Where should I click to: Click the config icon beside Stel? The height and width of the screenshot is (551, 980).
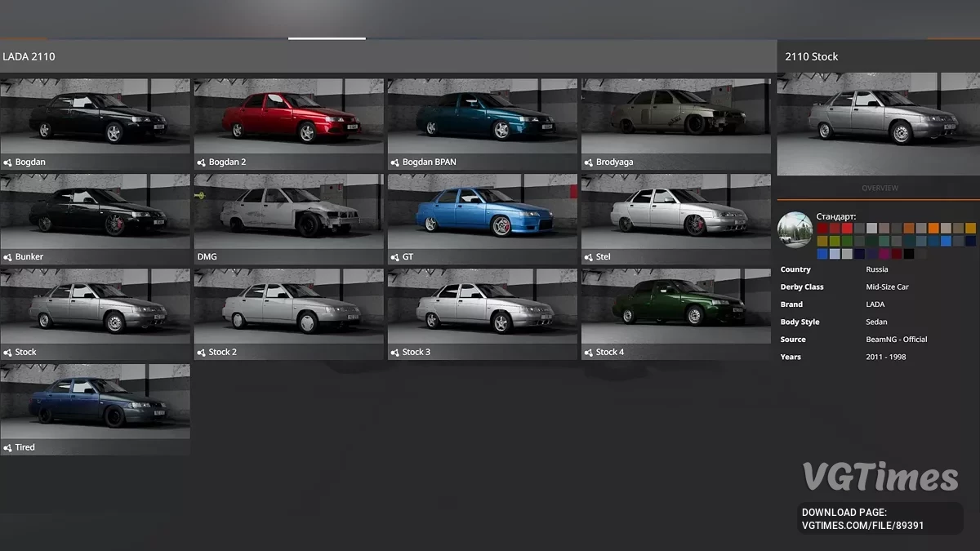pyautogui.click(x=588, y=257)
